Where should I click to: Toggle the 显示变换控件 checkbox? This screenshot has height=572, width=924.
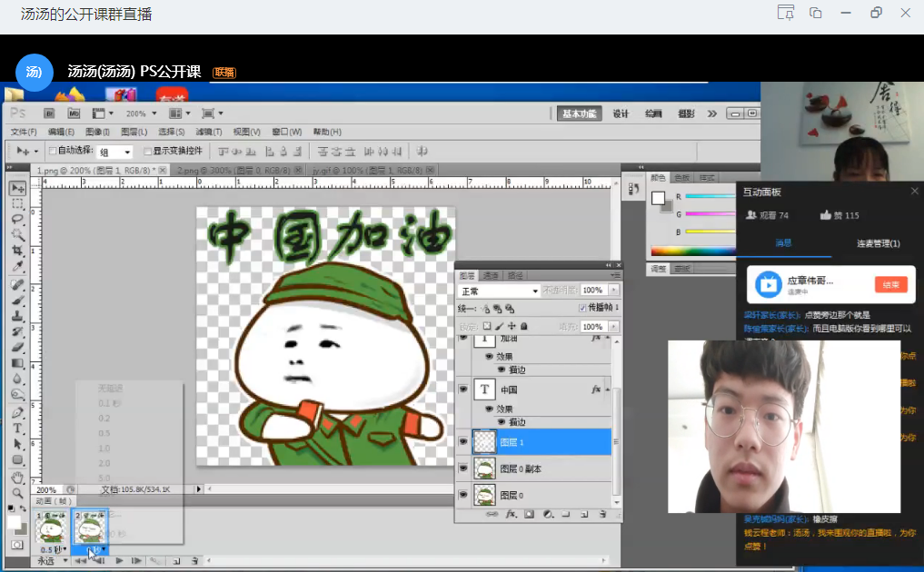point(146,151)
